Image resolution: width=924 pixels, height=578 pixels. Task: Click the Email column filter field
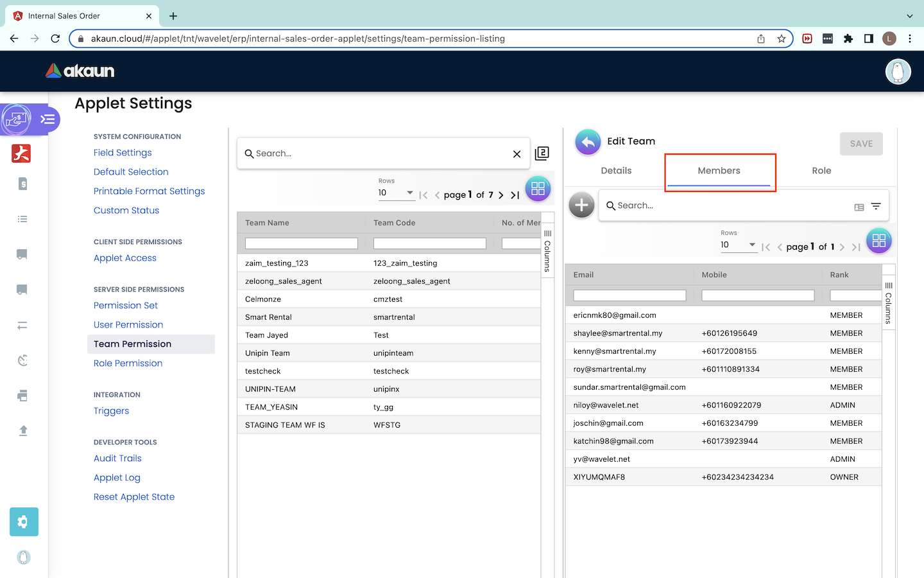[629, 295]
